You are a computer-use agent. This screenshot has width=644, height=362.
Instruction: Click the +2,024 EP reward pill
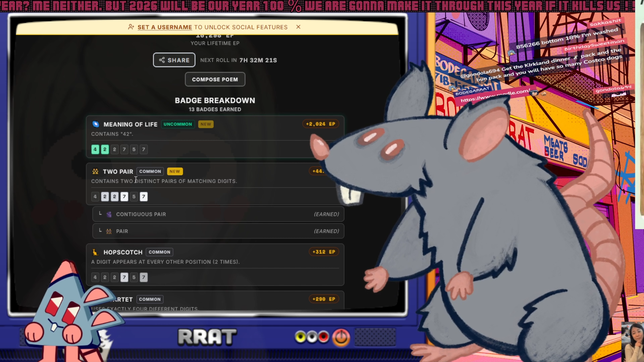point(321,124)
